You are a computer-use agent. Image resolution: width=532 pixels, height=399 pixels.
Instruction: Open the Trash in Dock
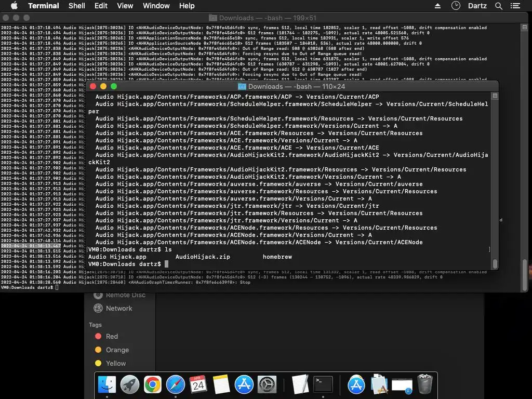pyautogui.click(x=425, y=384)
